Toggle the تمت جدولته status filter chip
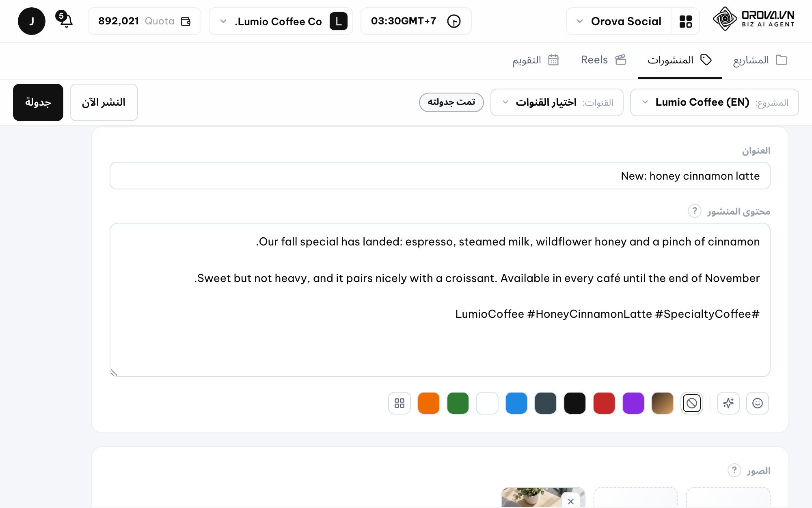Viewport: 812px width, 508px height. 451,102
